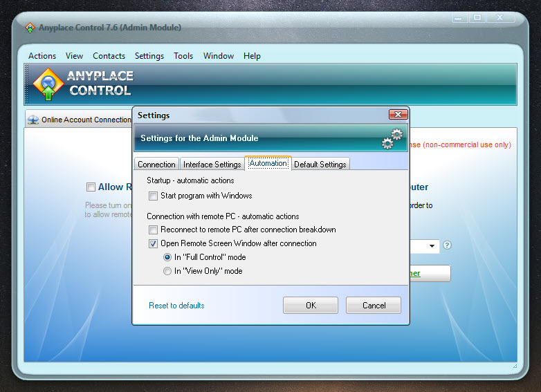Image resolution: width=541 pixels, height=392 pixels.
Task: Switch to the Default Settings tab
Action: (320, 164)
